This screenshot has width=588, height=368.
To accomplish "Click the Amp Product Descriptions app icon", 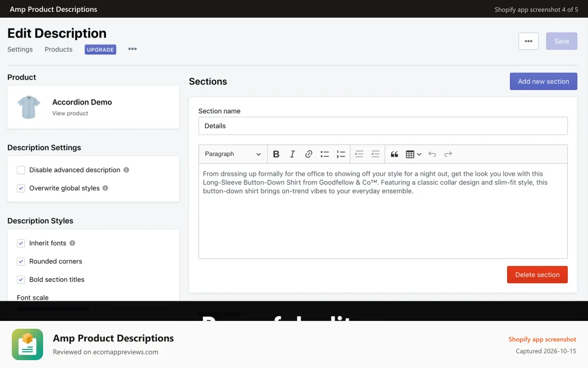I will (x=27, y=344).
